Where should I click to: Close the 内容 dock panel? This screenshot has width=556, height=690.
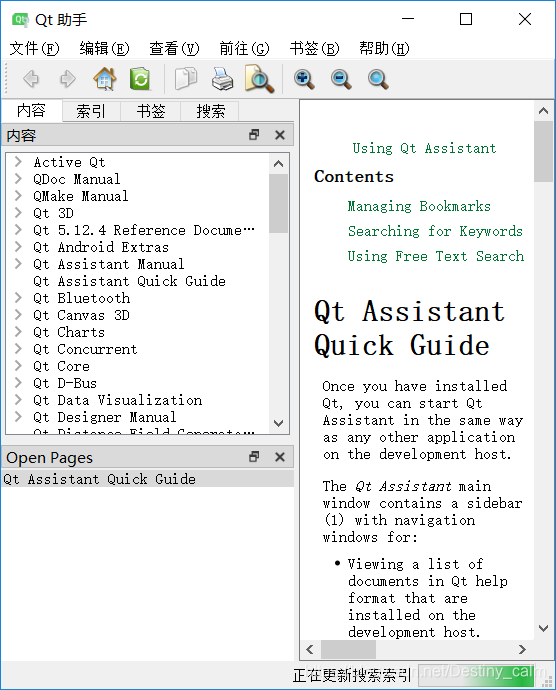pos(280,135)
